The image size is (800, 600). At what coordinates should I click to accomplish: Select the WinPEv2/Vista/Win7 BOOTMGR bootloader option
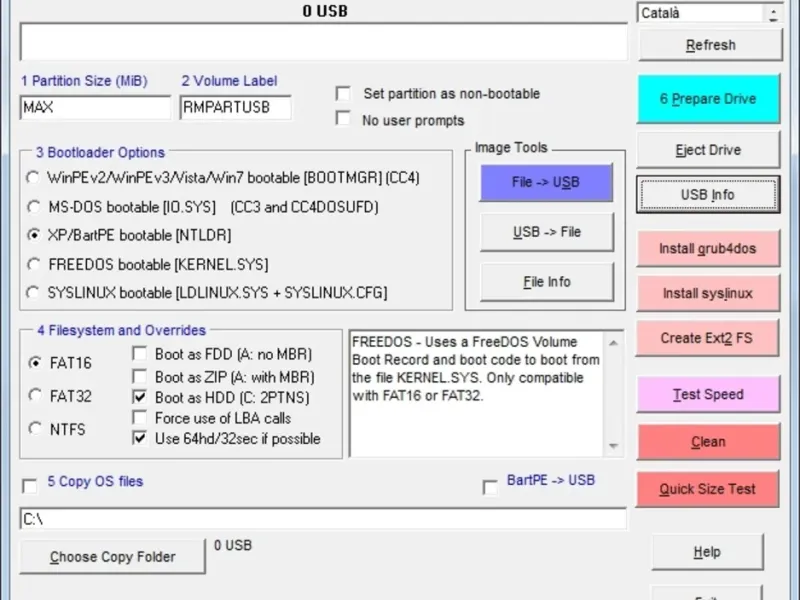coord(33,178)
